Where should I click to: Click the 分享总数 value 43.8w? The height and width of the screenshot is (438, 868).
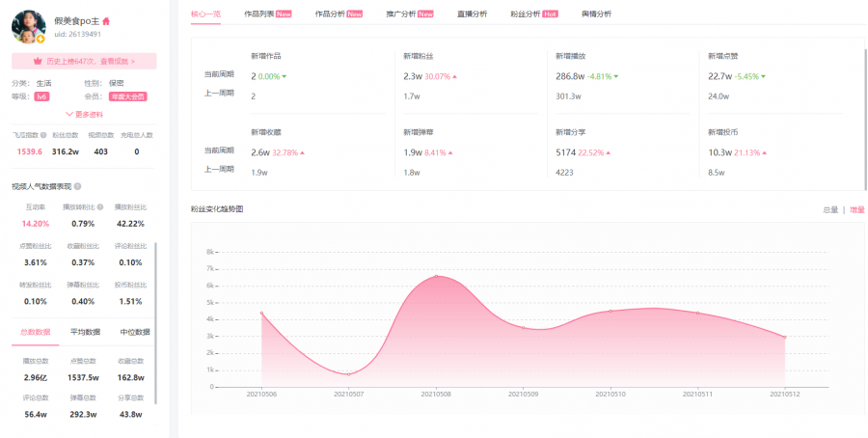(130, 414)
